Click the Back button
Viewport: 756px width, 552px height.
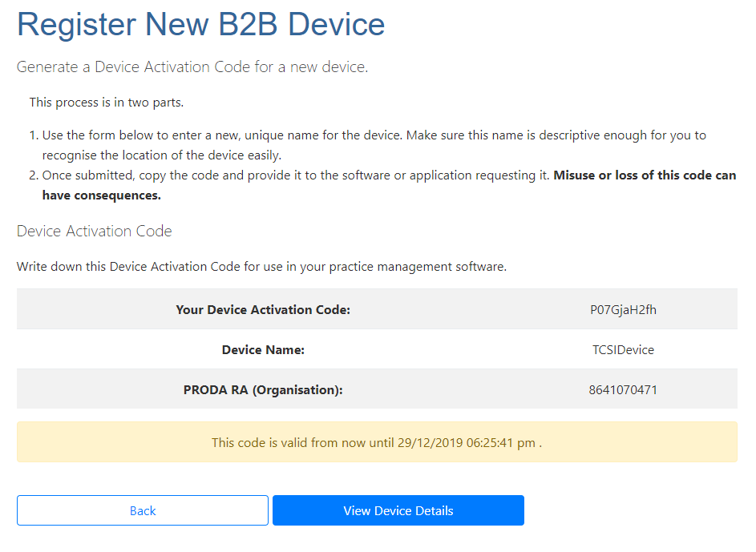[x=142, y=510]
